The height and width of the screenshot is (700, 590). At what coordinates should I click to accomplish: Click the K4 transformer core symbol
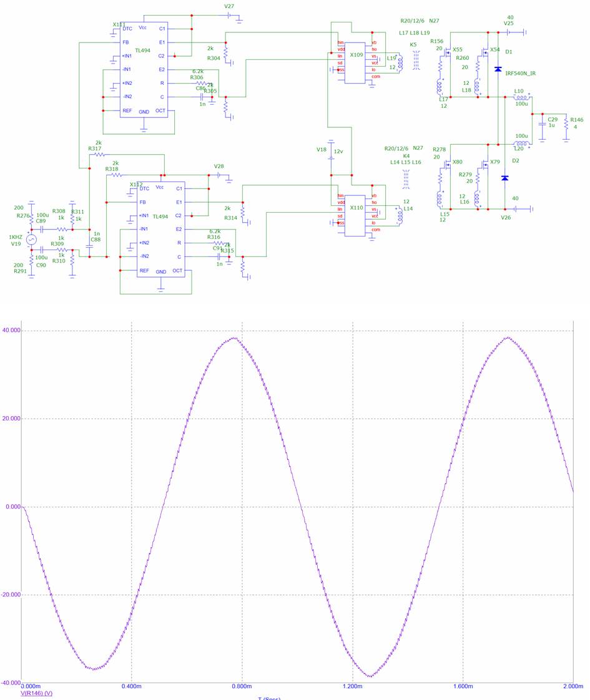tap(406, 180)
